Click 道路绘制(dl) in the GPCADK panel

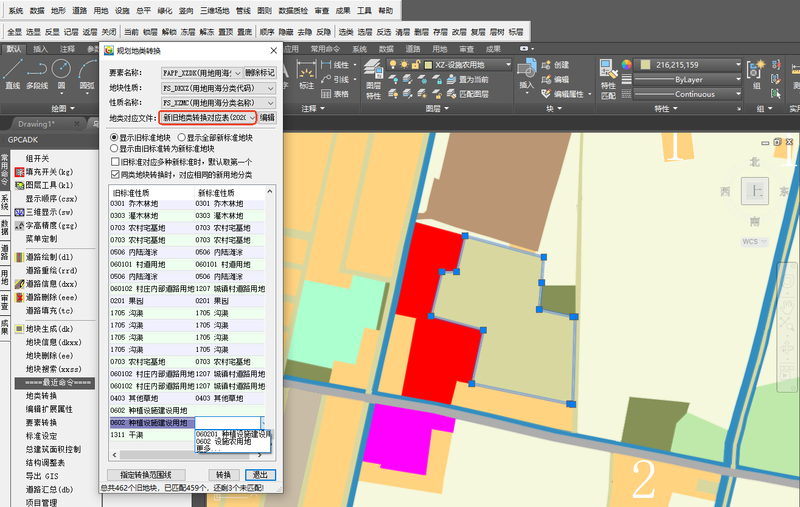click(x=45, y=257)
